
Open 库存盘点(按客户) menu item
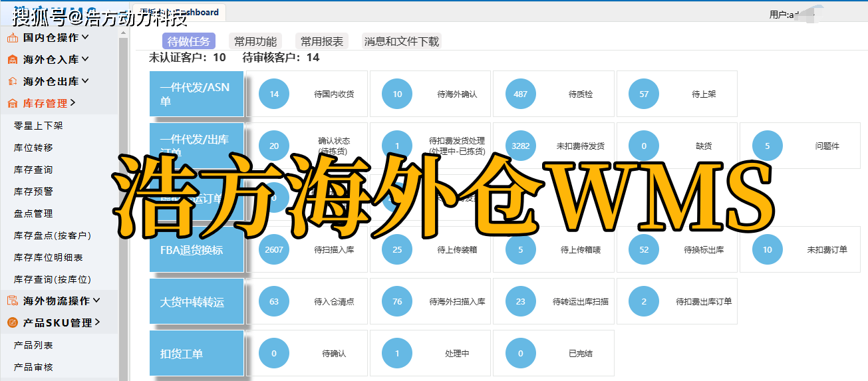52,235
